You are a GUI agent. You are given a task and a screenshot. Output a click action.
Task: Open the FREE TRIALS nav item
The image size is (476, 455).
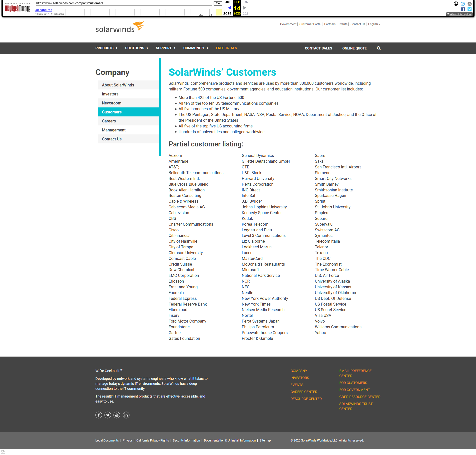pyautogui.click(x=226, y=48)
